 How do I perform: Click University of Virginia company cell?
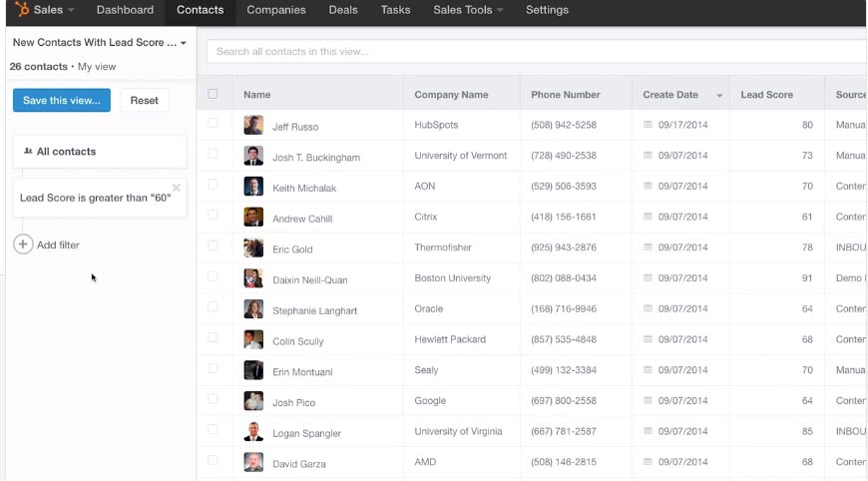pyautogui.click(x=458, y=431)
